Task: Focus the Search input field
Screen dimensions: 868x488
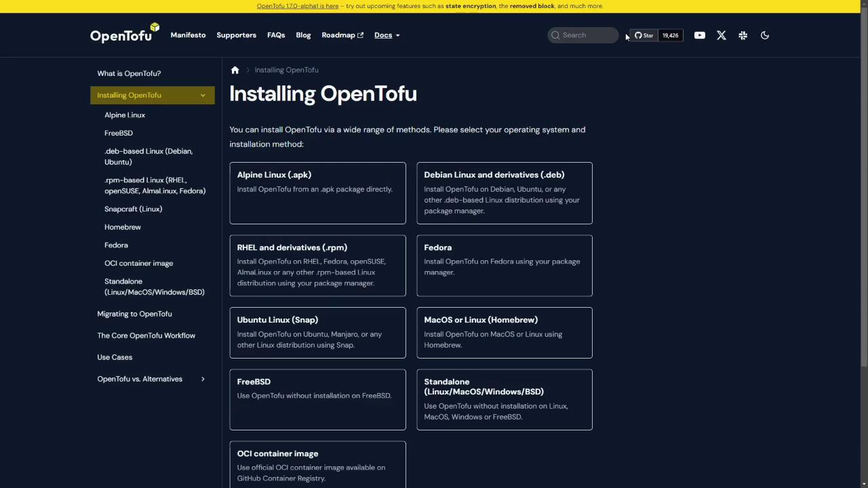Action: tap(583, 35)
